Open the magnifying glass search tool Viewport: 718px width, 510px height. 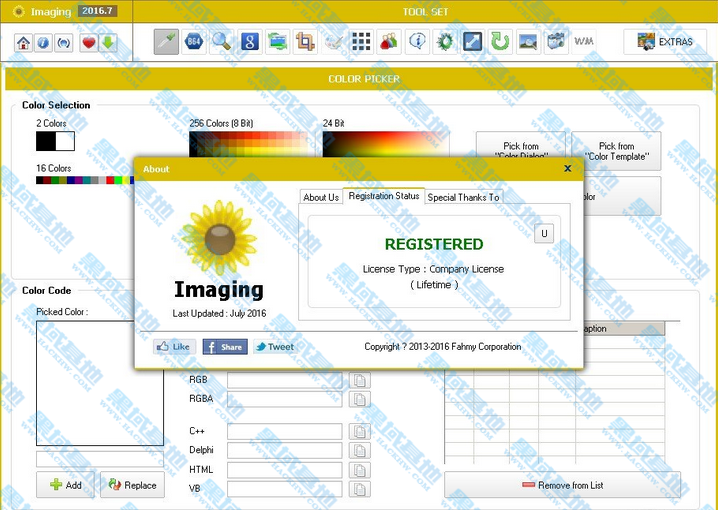tap(222, 42)
